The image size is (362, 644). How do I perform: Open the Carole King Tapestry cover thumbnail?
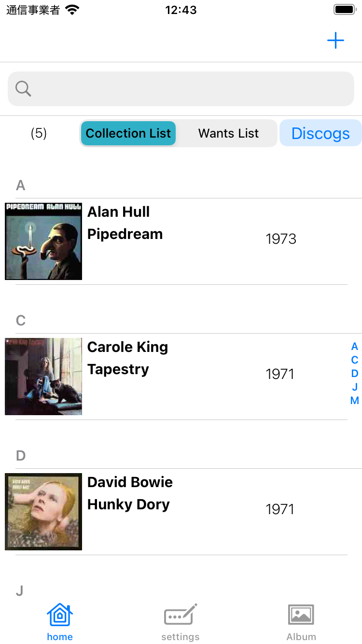(43, 377)
